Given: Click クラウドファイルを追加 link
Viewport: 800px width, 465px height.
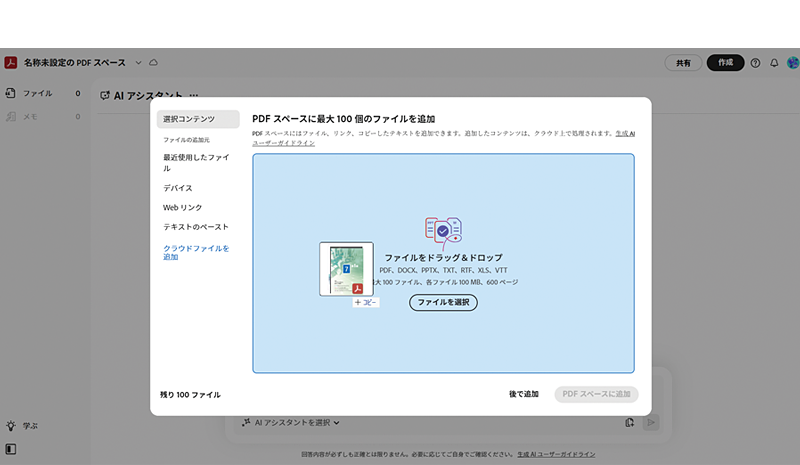Looking at the screenshot, I should (196, 252).
